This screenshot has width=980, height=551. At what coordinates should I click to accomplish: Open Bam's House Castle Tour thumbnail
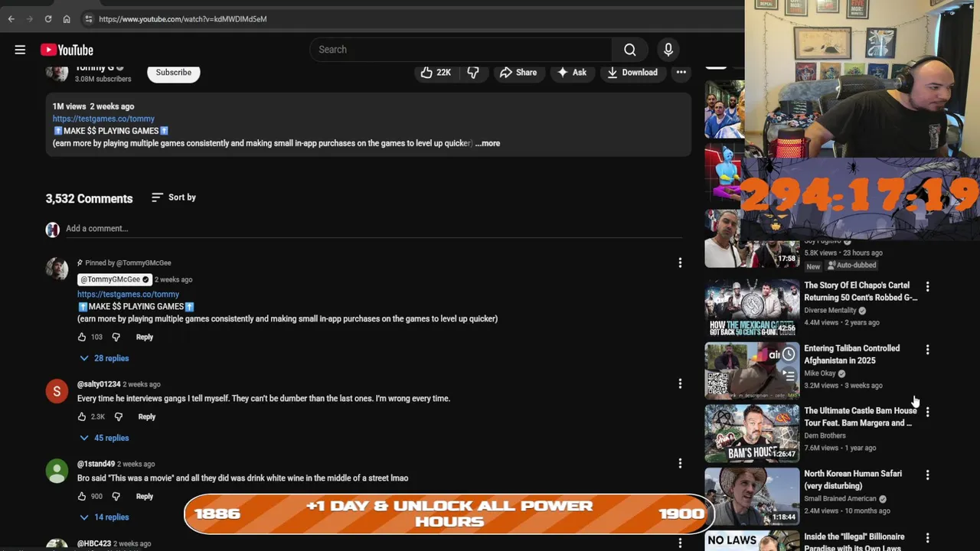[752, 433]
